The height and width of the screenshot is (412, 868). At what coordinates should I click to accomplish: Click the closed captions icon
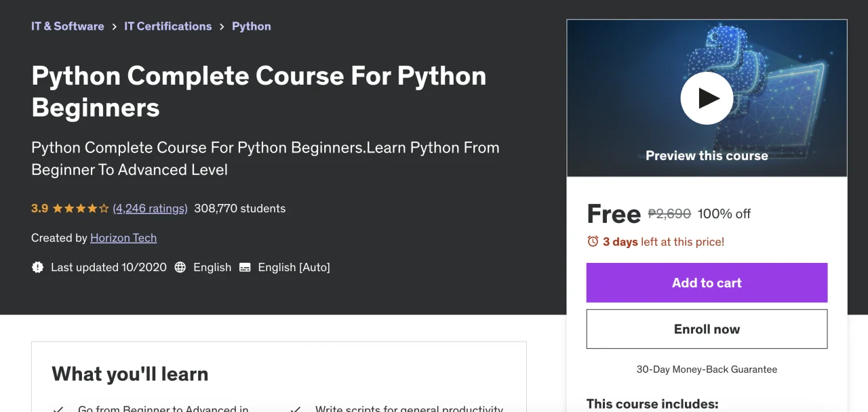tap(245, 267)
